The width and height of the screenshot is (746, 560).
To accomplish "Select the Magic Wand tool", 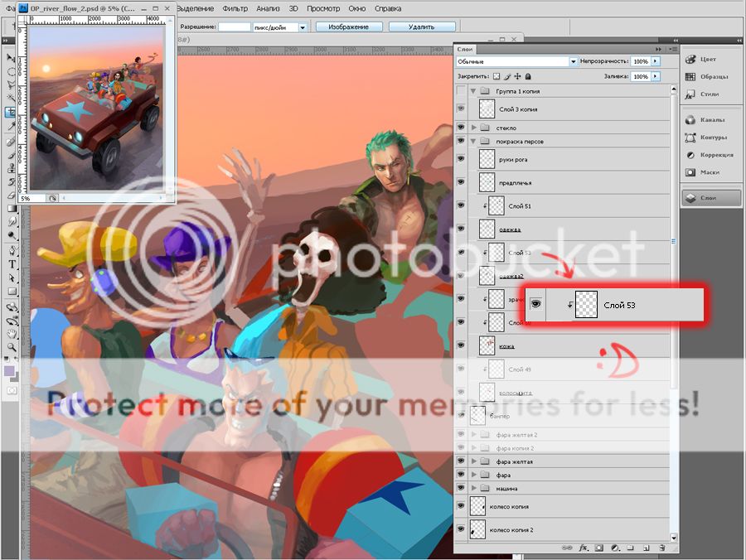I will click(11, 98).
